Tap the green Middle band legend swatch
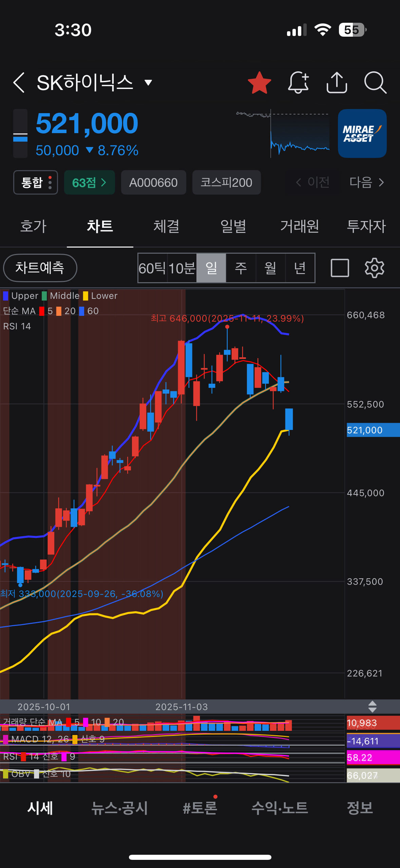The width and height of the screenshot is (400, 868). [44, 296]
